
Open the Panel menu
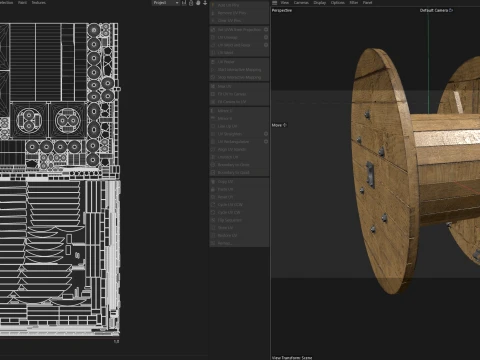pos(367,3)
